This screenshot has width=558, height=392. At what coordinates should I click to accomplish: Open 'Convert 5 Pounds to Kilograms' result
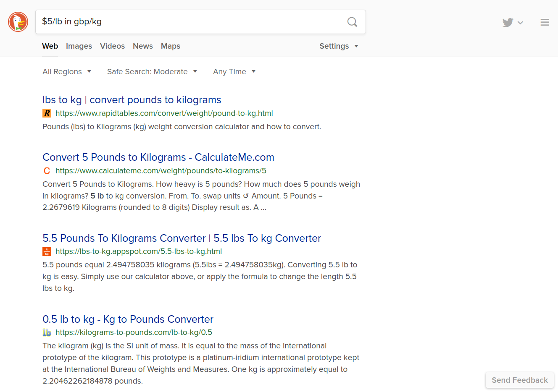point(158,157)
